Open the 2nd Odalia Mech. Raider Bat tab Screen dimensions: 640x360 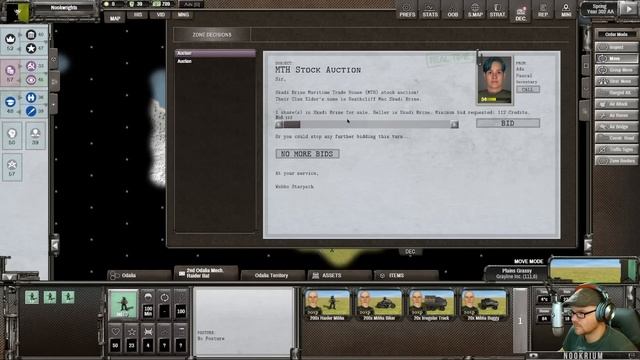click(x=206, y=273)
